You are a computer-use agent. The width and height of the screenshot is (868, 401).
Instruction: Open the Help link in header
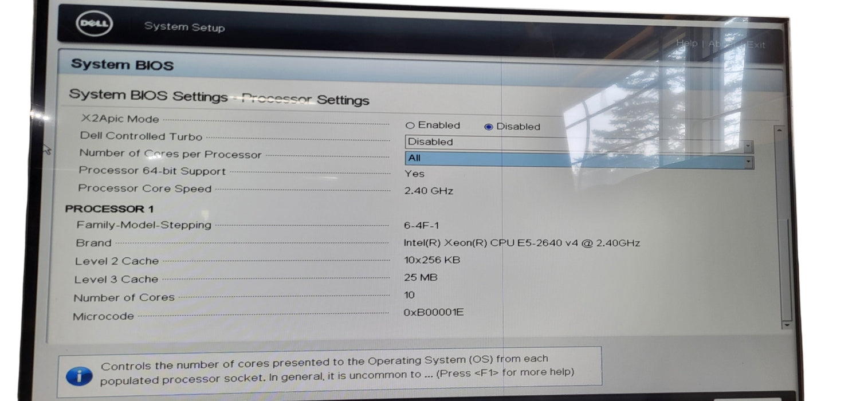pyautogui.click(x=686, y=43)
